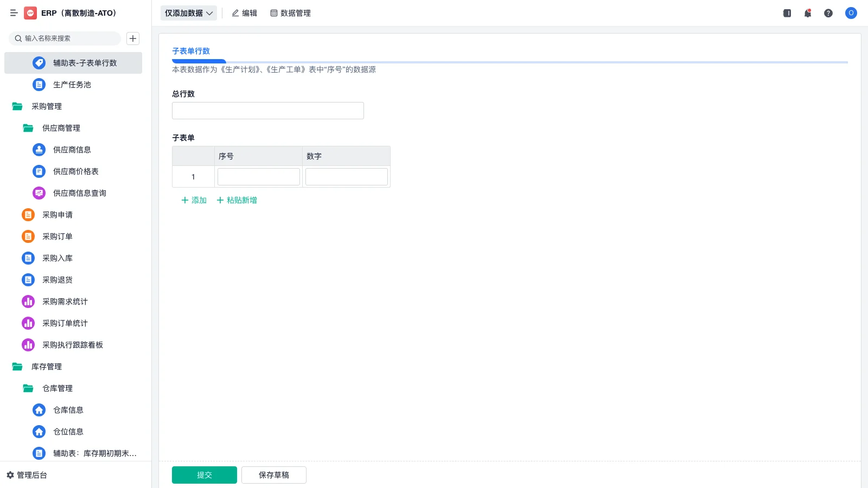Open 数据管理 in the top toolbar
The width and height of the screenshot is (868, 488).
click(290, 13)
